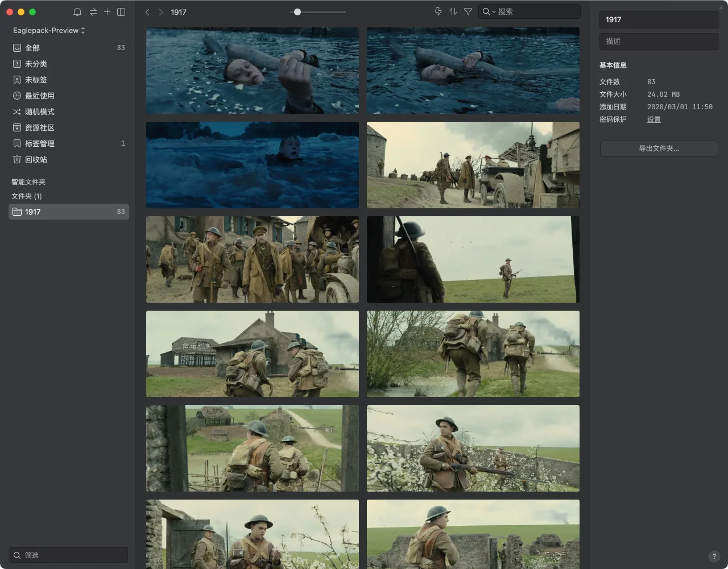Viewport: 728px width, 569px height.
Task: Select thumbnail of two soldiers near ruined farmhouse
Action: pos(253,354)
